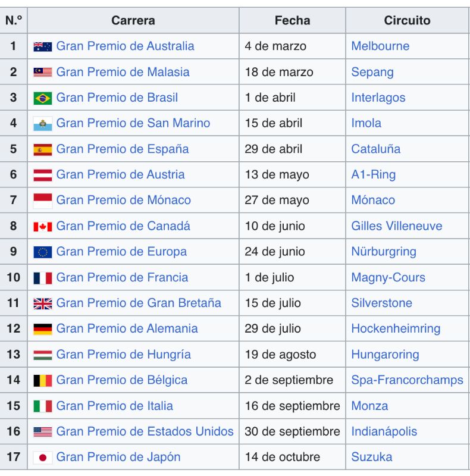Follow the Melbourne circuit link
Screen dimensions: 470x476
pos(380,46)
